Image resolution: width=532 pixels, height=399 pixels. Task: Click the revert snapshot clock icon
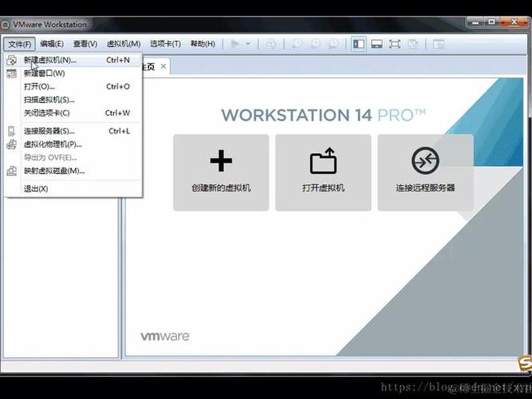click(x=315, y=44)
